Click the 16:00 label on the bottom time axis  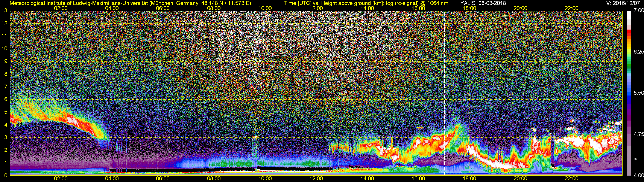[418, 179]
